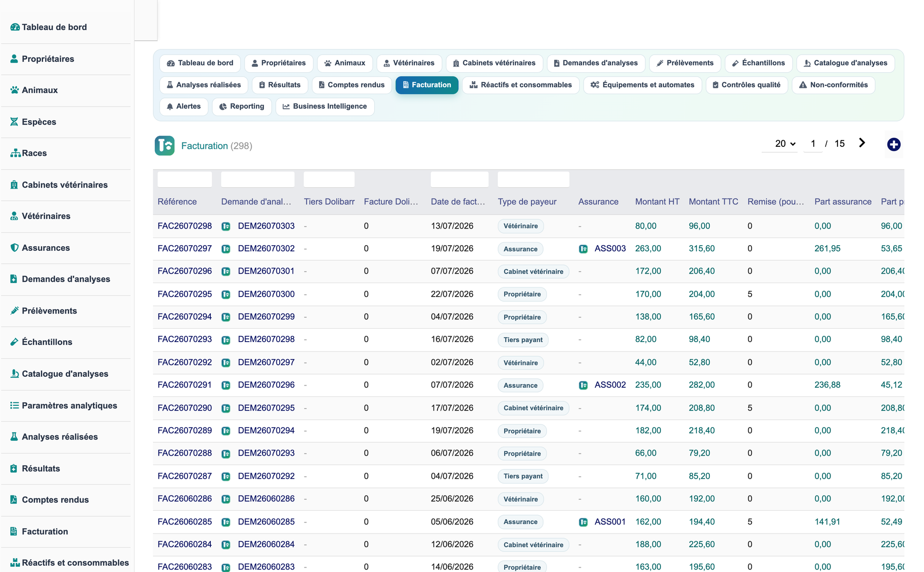Click the Référence filter input field
The image size is (924, 572).
point(185,180)
